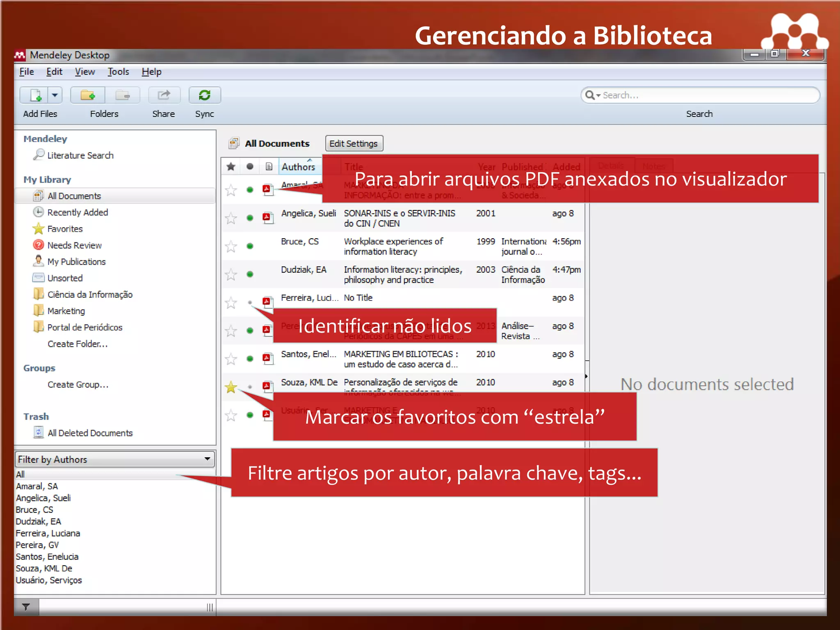The width and height of the screenshot is (840, 630).
Task: Open the PDF icon for Santos, Enel...
Action: click(x=268, y=358)
